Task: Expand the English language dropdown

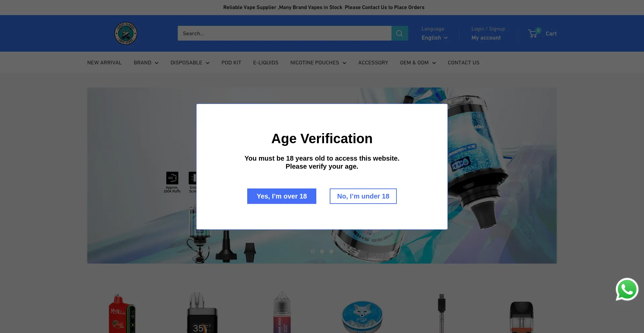Action: [x=434, y=38]
